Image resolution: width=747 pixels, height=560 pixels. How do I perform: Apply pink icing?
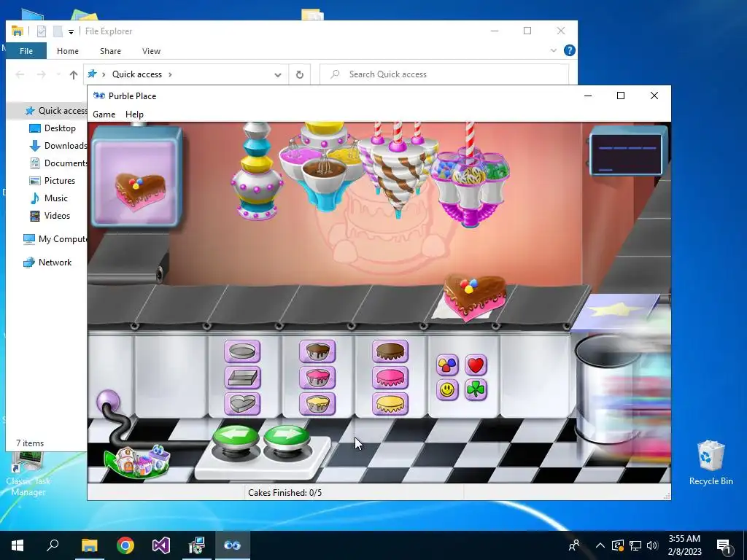[390, 378]
